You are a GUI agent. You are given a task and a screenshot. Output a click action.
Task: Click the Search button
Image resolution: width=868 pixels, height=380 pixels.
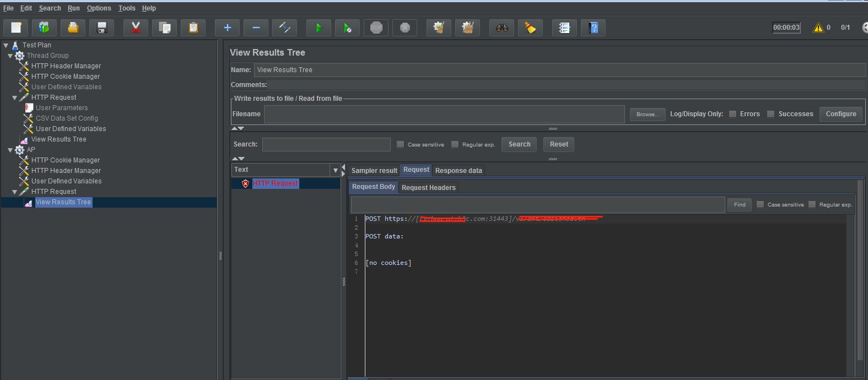519,144
